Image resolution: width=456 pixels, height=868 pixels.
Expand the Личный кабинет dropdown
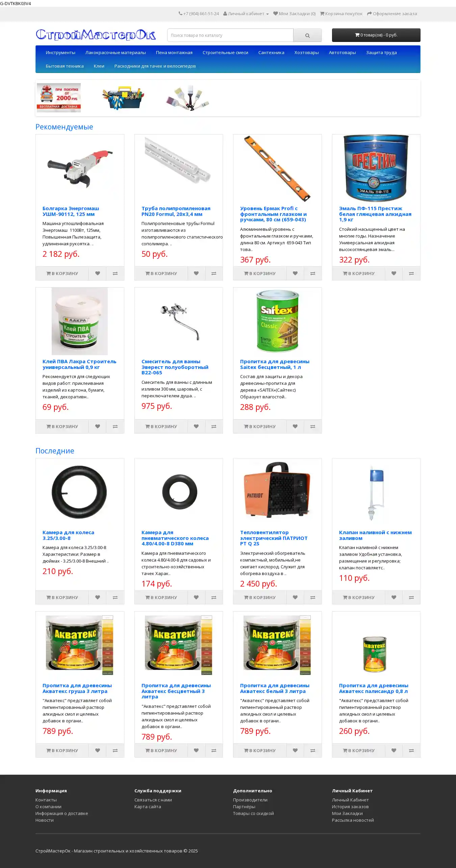click(246, 14)
